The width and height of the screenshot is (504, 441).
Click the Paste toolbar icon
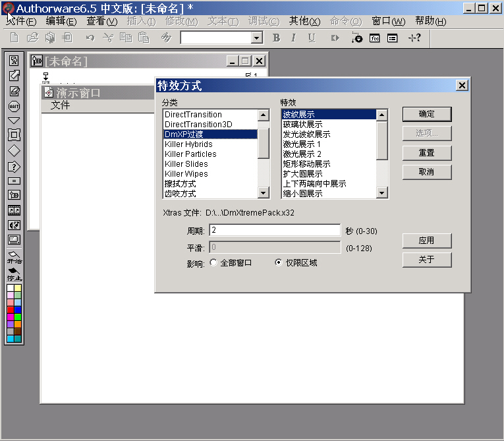(x=144, y=38)
